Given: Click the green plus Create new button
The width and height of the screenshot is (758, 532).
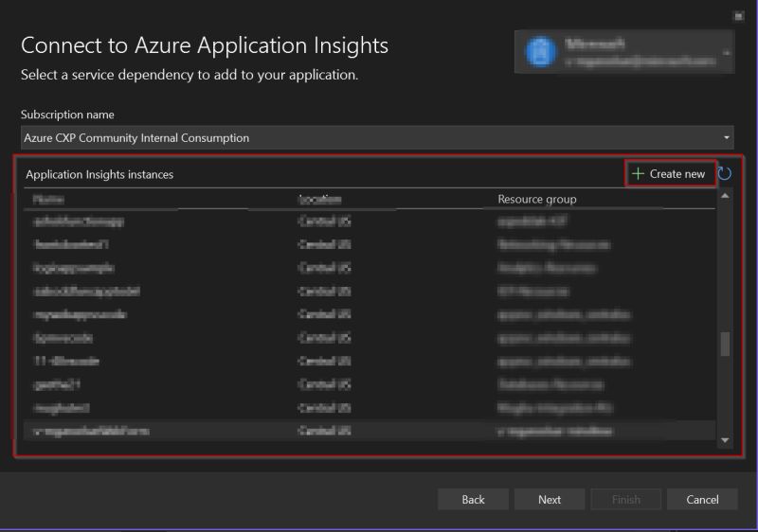Looking at the screenshot, I should click(669, 173).
